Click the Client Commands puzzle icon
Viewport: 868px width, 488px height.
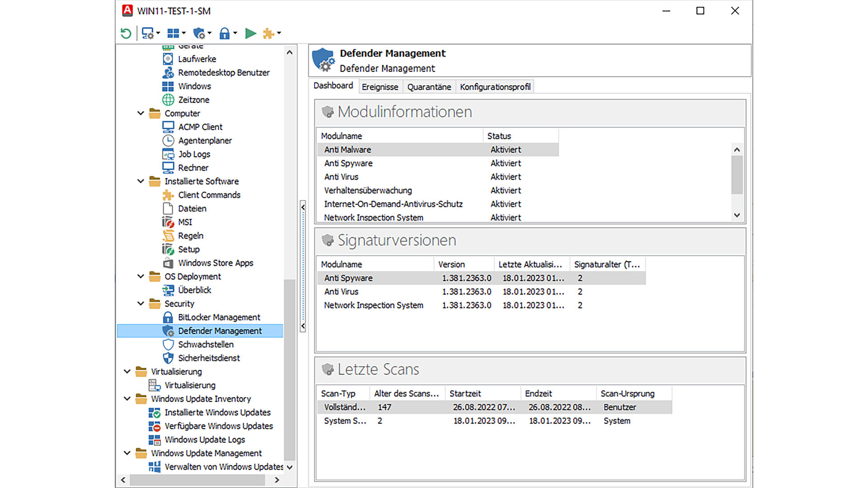click(x=168, y=195)
